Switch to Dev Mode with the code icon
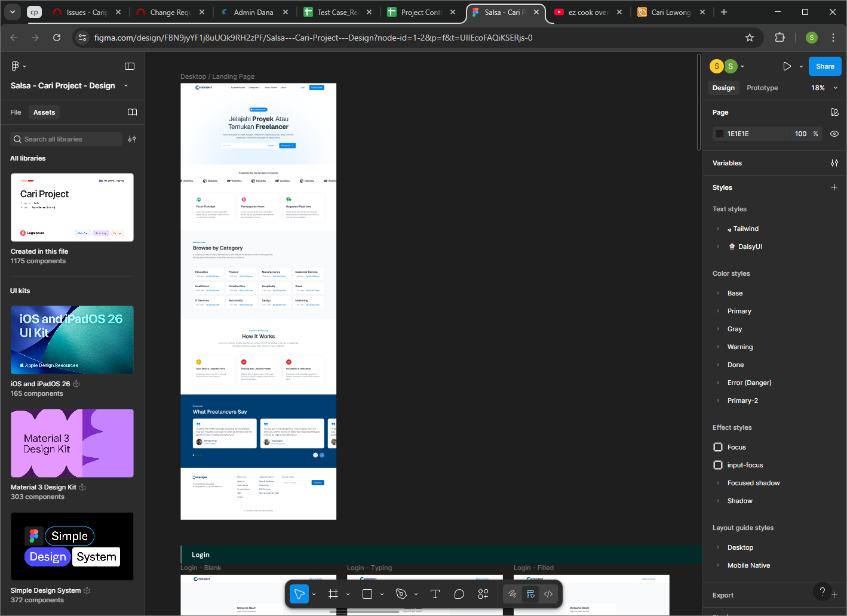This screenshot has height=616, width=847. 548,594
